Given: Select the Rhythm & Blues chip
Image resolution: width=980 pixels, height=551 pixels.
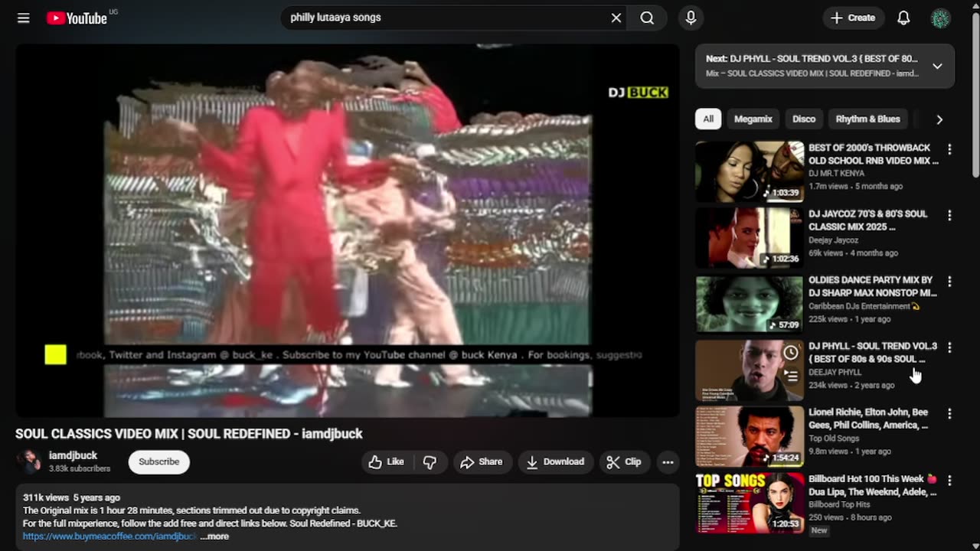Looking at the screenshot, I should pyautogui.click(x=867, y=119).
